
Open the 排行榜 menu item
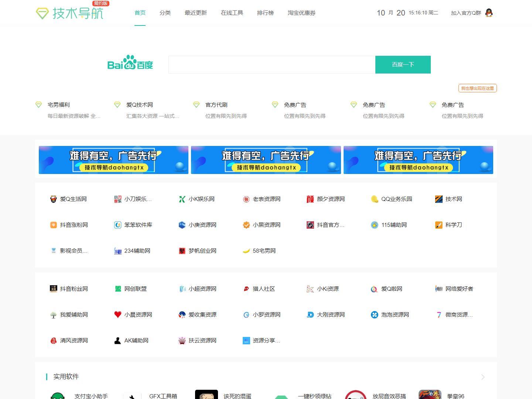pyautogui.click(x=265, y=13)
